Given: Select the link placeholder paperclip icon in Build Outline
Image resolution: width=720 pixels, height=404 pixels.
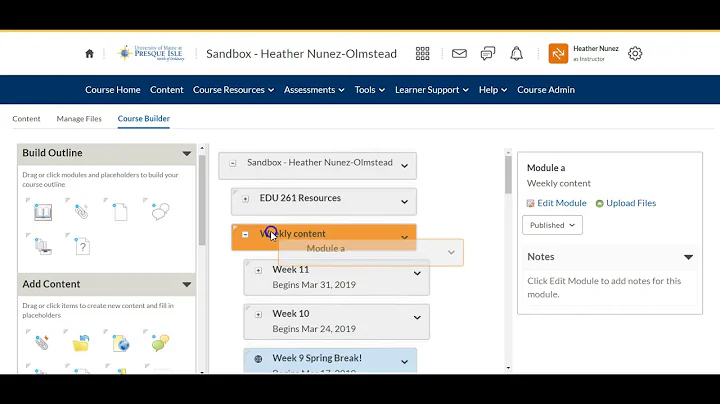Looking at the screenshot, I should point(81,212).
